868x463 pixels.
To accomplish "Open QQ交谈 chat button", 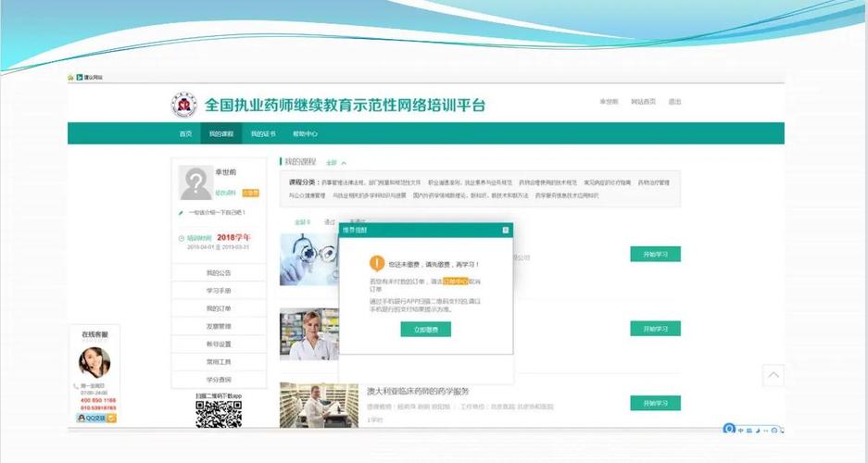I will pyautogui.click(x=96, y=419).
